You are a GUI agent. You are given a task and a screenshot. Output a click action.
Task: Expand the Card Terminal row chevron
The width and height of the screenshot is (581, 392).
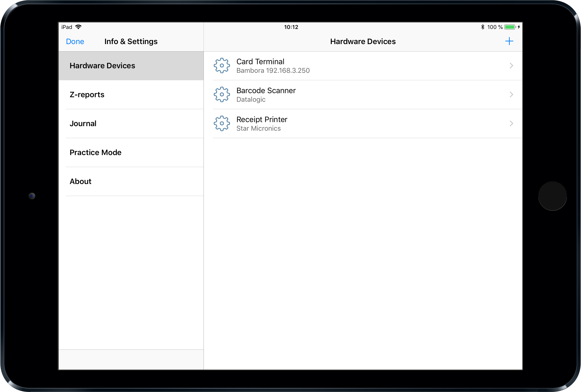[x=511, y=66]
